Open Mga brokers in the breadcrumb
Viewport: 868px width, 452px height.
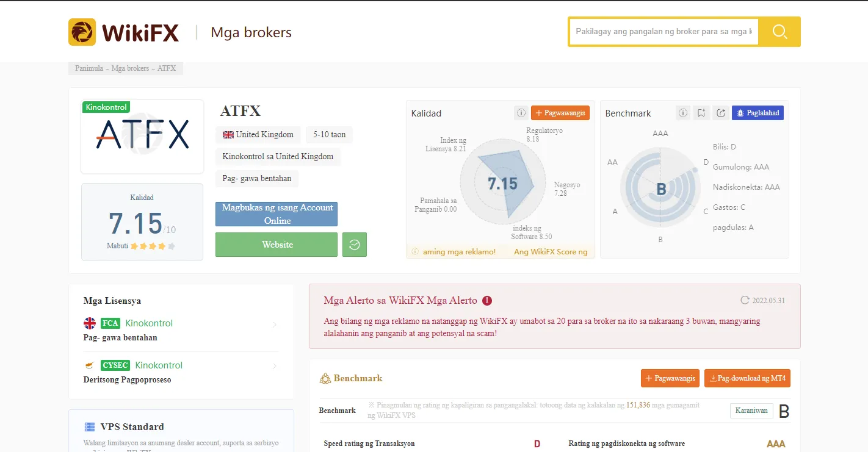(x=130, y=68)
